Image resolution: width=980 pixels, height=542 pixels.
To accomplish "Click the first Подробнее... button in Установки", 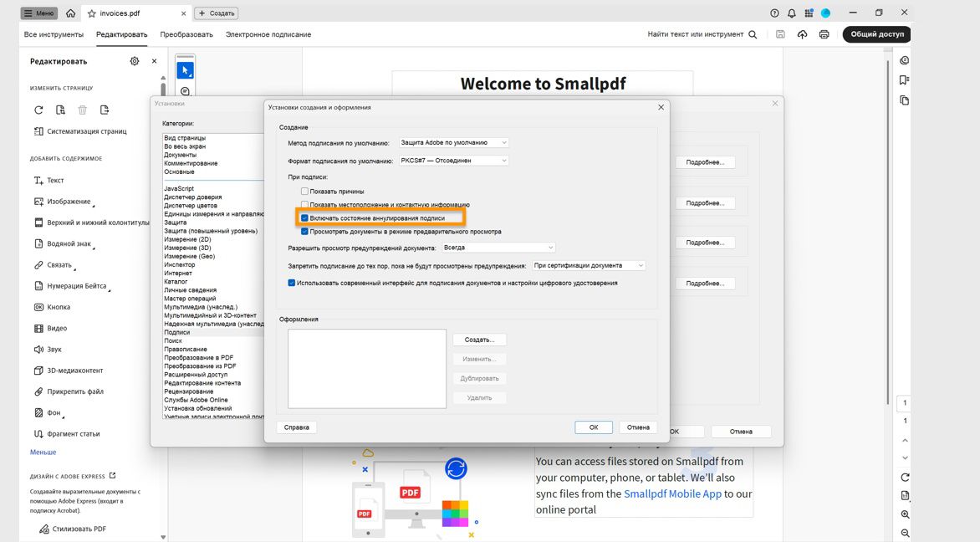I will tap(705, 162).
